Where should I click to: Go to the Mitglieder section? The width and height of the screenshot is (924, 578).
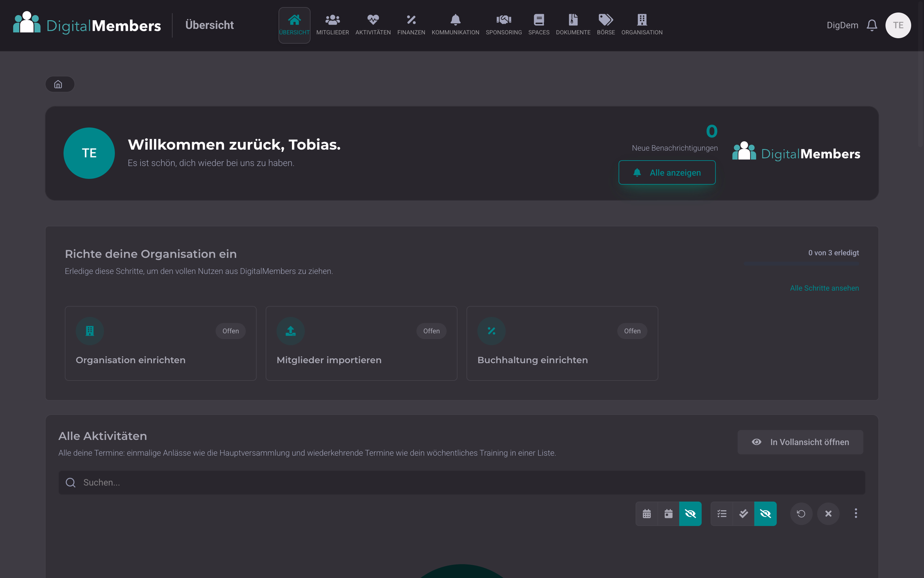point(332,25)
